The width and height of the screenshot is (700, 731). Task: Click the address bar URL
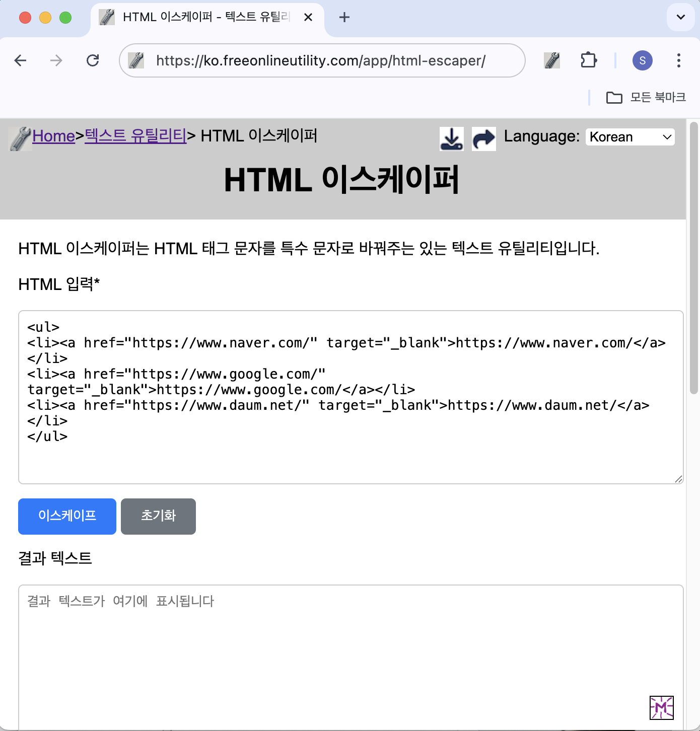click(x=321, y=60)
